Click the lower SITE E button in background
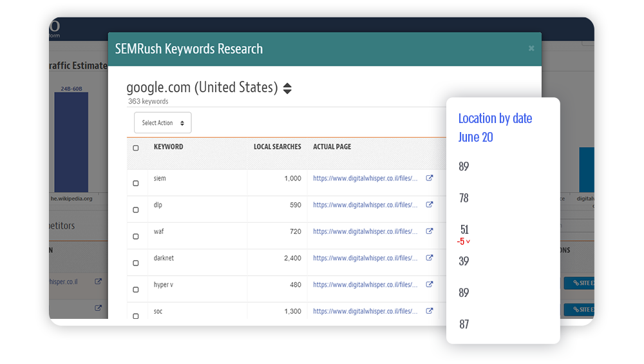This screenshot has height=364, width=644. tap(579, 309)
